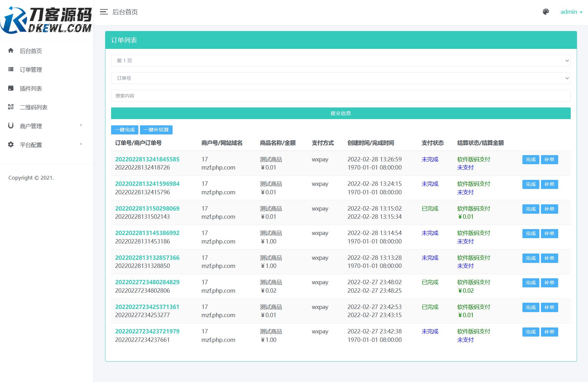
Task: Open order 2022022813241845585 link
Action: click(x=147, y=159)
